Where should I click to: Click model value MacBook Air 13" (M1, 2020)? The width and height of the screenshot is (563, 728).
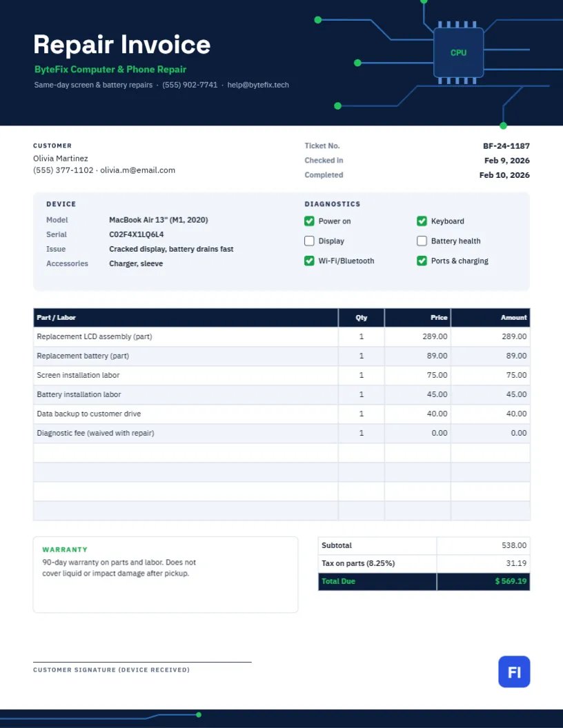point(159,220)
